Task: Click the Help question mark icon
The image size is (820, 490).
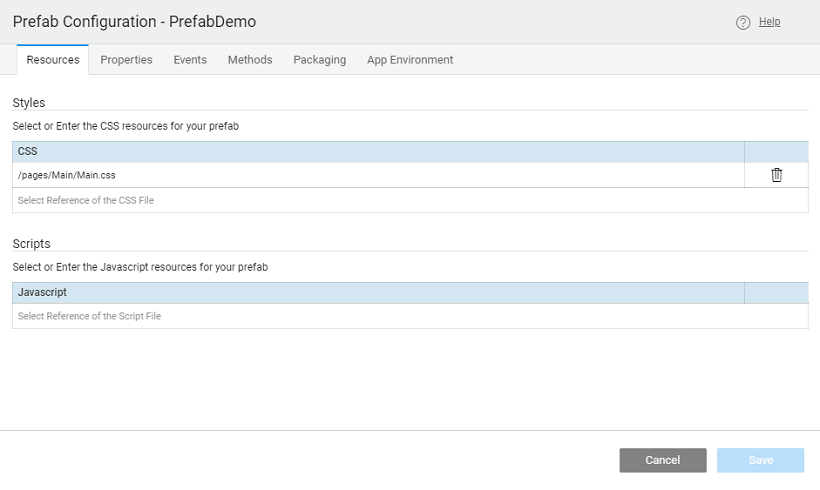Action: [743, 22]
